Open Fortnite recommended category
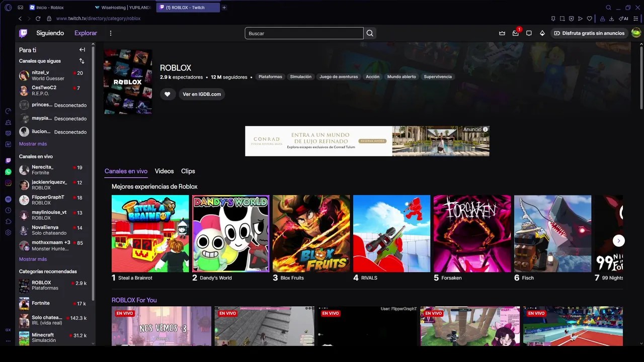Screen dimensions: 644x362 [53, 303]
